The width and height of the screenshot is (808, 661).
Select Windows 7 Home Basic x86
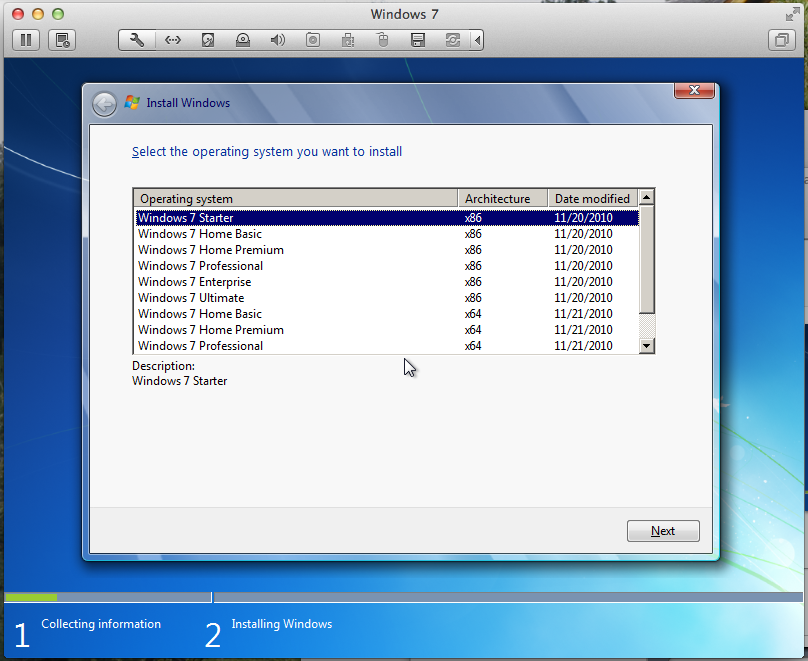point(387,234)
